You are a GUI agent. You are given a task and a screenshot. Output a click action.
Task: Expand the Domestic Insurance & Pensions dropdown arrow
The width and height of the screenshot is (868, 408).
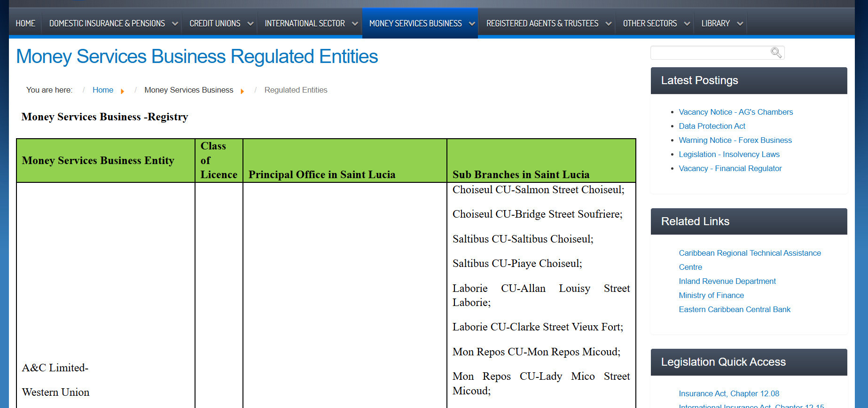click(x=175, y=24)
